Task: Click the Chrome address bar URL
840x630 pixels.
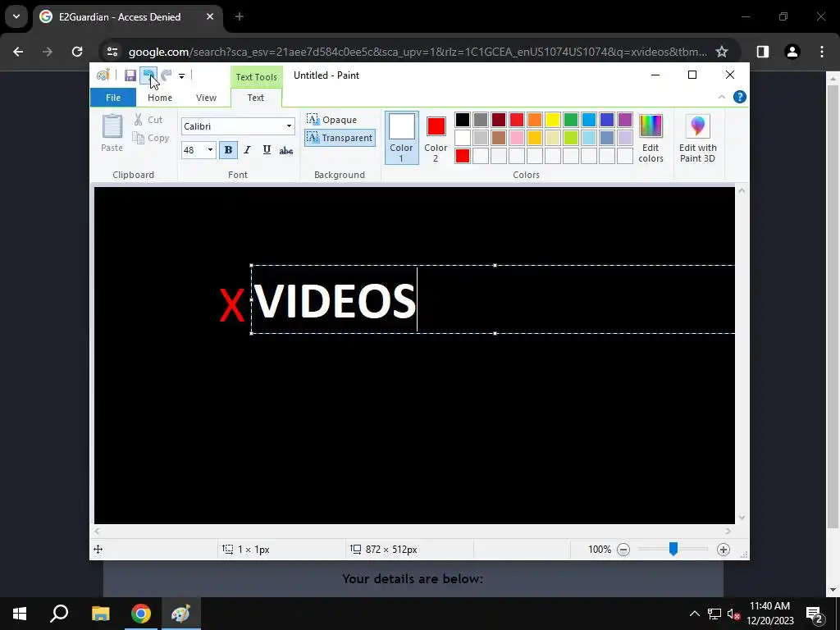Action: tap(418, 52)
